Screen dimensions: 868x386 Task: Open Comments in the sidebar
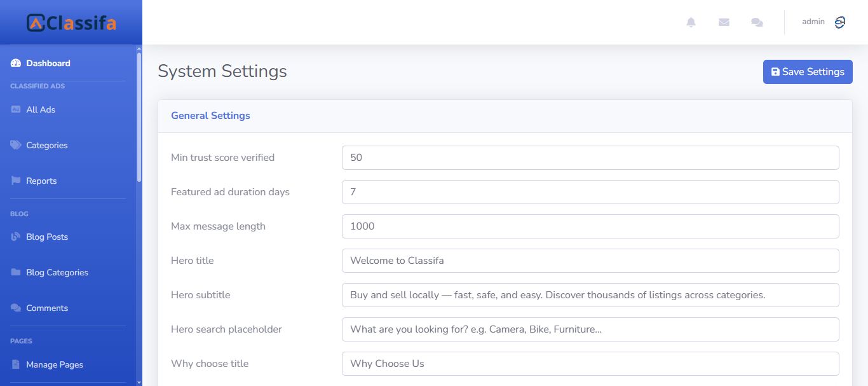point(46,308)
